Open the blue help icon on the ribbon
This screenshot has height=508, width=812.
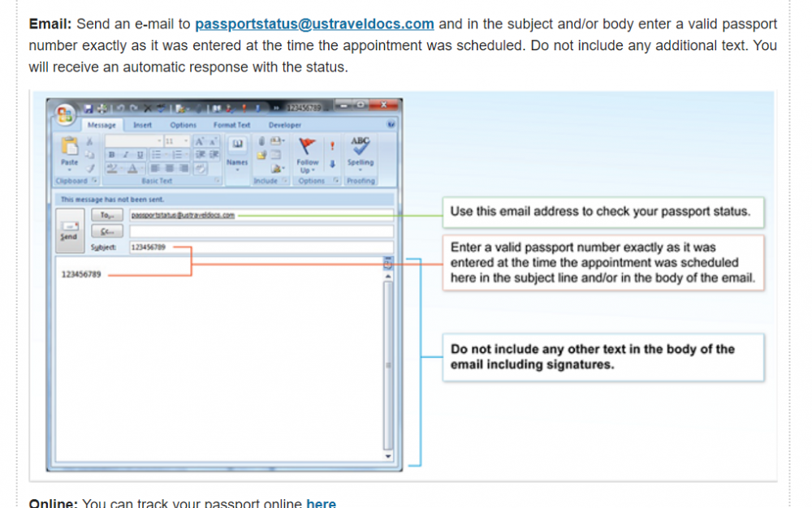(x=391, y=125)
